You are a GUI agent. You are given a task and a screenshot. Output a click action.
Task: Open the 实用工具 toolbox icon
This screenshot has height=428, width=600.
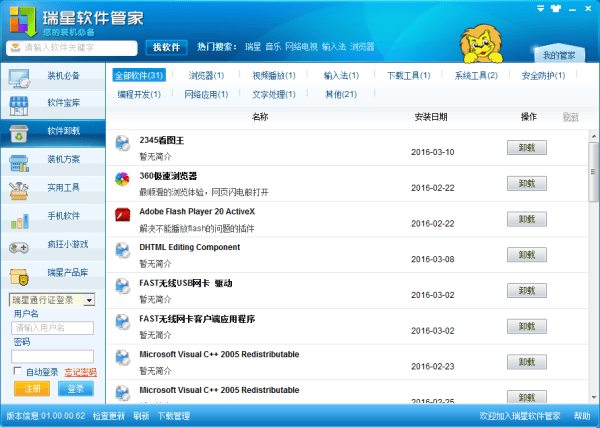coord(19,190)
